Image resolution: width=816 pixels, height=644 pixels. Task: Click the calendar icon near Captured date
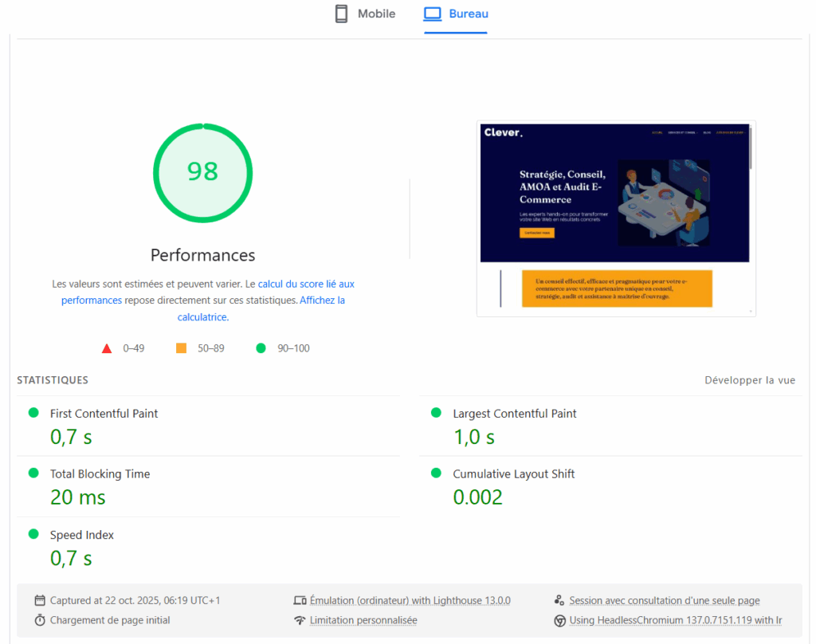(40, 601)
